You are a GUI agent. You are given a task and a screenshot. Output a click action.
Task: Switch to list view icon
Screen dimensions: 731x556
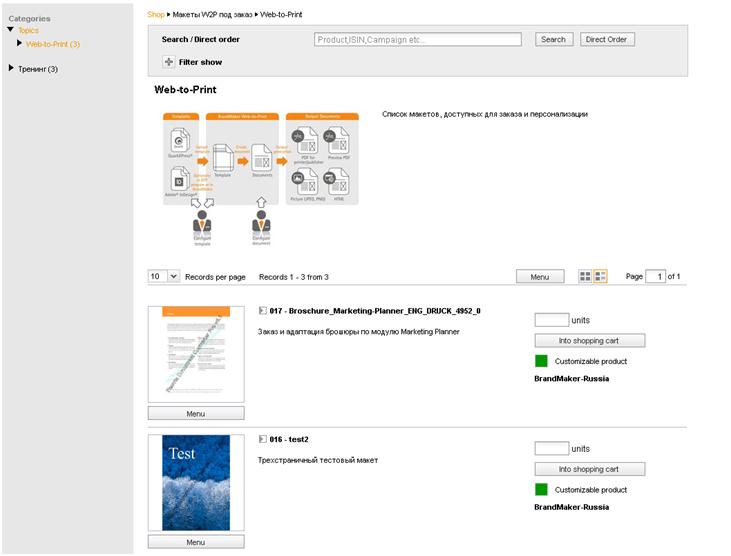600,276
